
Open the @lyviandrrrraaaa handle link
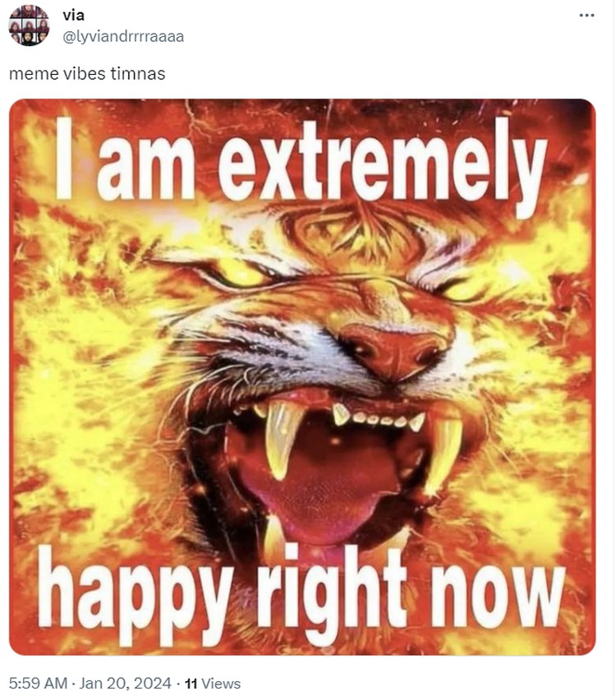[x=123, y=36]
